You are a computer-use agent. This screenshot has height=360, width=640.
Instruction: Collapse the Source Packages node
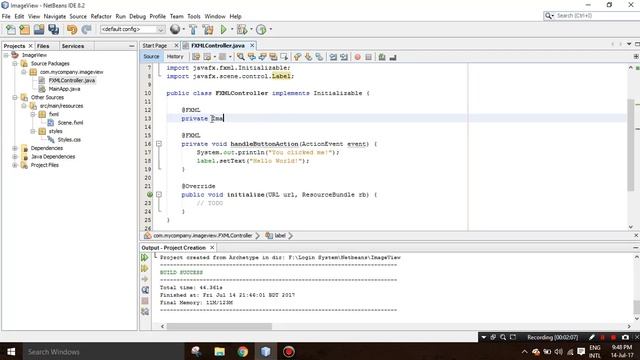(x=15, y=64)
